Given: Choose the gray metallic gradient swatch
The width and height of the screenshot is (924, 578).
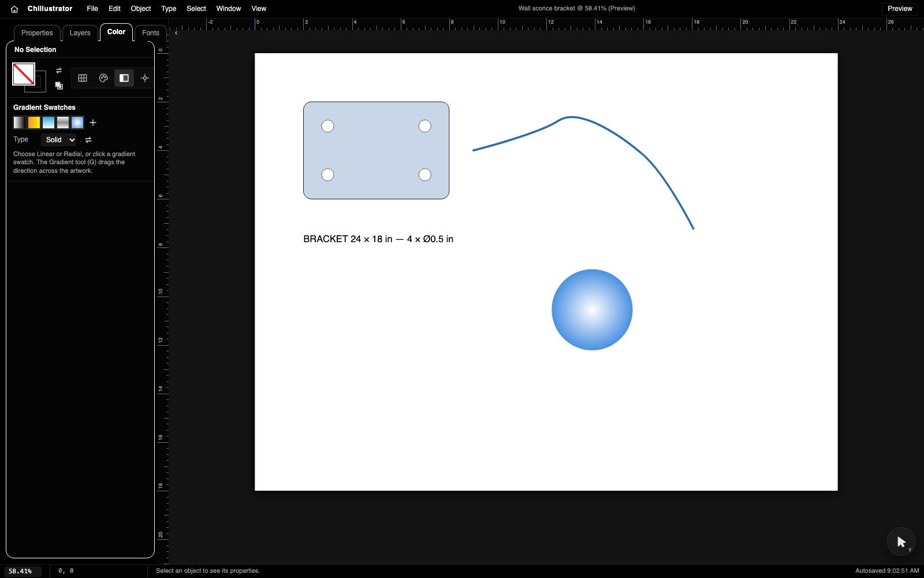Looking at the screenshot, I should tap(63, 123).
